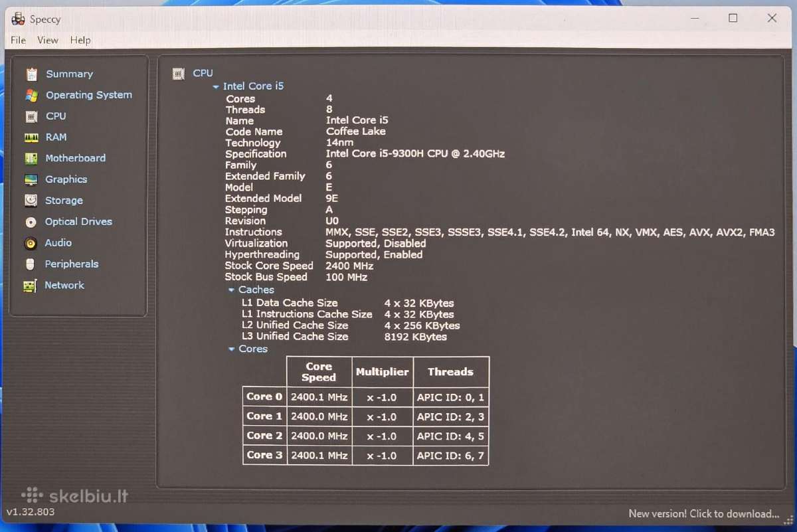Select Summary section label
The height and width of the screenshot is (532, 797).
(x=69, y=74)
